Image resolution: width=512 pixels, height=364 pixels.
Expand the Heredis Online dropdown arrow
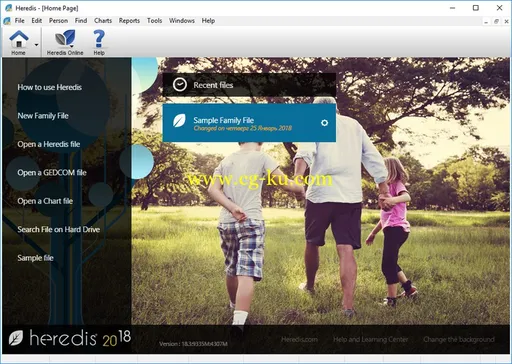(72, 46)
